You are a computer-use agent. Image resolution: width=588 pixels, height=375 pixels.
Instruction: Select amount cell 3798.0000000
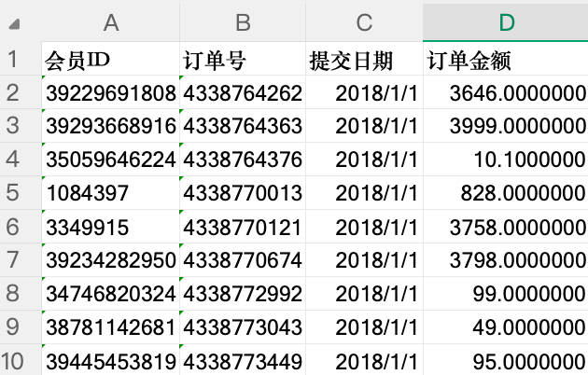[x=506, y=259]
